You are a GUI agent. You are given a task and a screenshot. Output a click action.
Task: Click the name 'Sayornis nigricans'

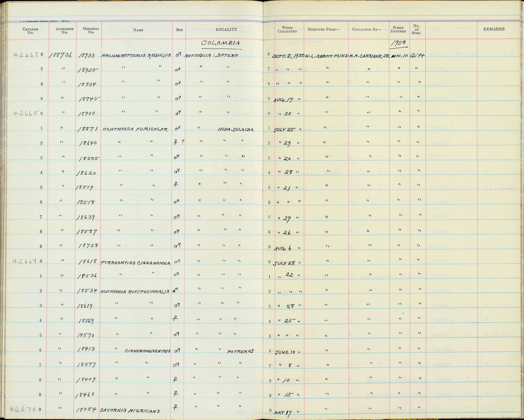[x=130, y=411]
